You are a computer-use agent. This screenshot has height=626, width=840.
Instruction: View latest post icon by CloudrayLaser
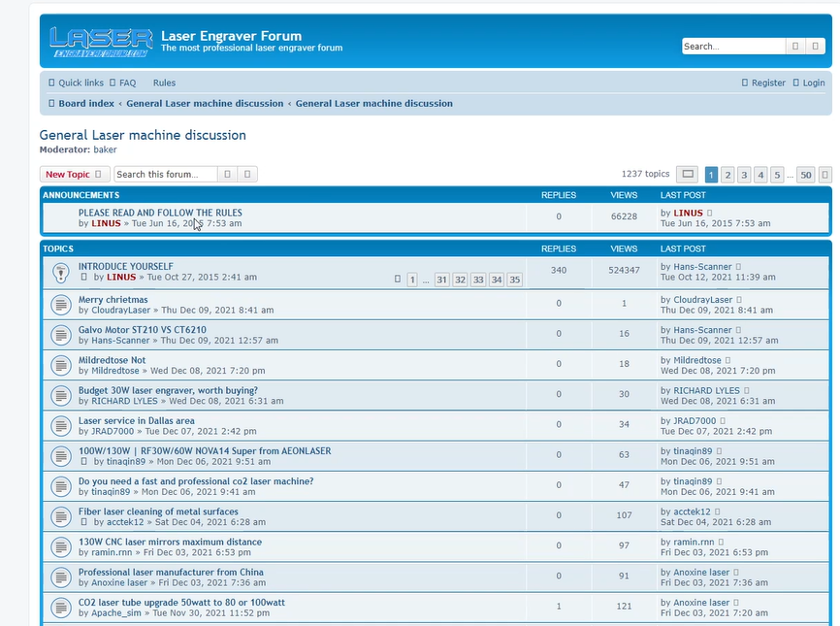(739, 300)
